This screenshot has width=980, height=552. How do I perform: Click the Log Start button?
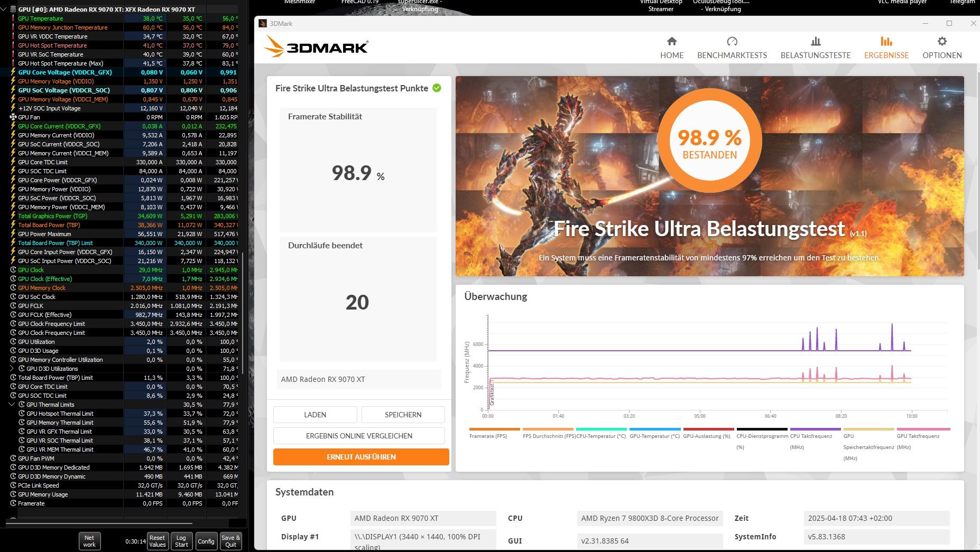click(x=181, y=541)
